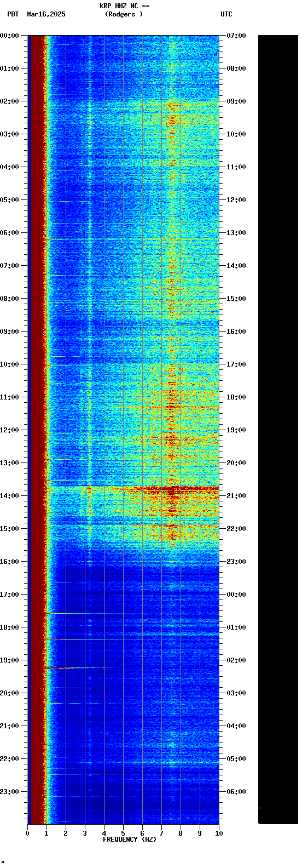
Task: Click the UTC time label "20:00"
Action: (x=236, y=463)
